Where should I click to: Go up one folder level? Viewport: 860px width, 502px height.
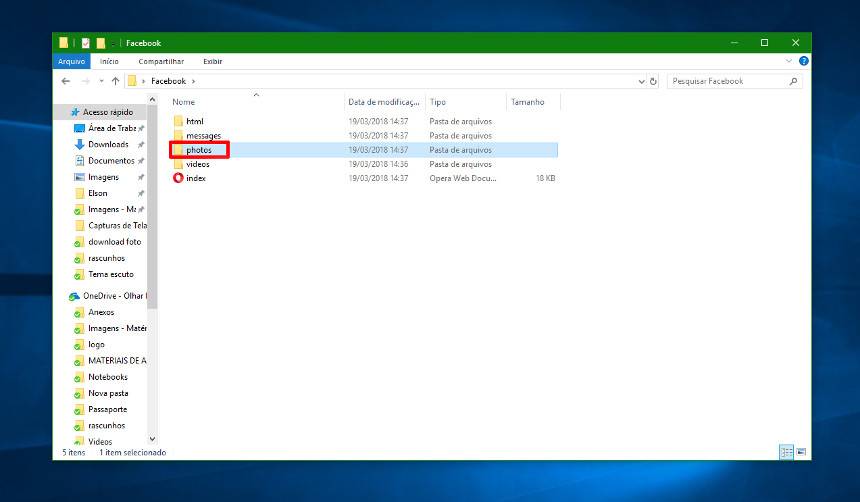tap(115, 81)
